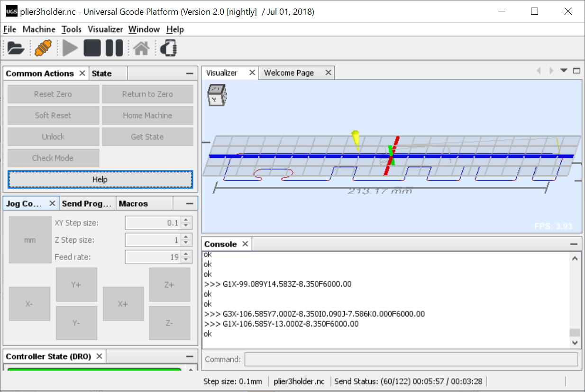
Task: Click the Home Machine button
Action: pyautogui.click(x=147, y=116)
